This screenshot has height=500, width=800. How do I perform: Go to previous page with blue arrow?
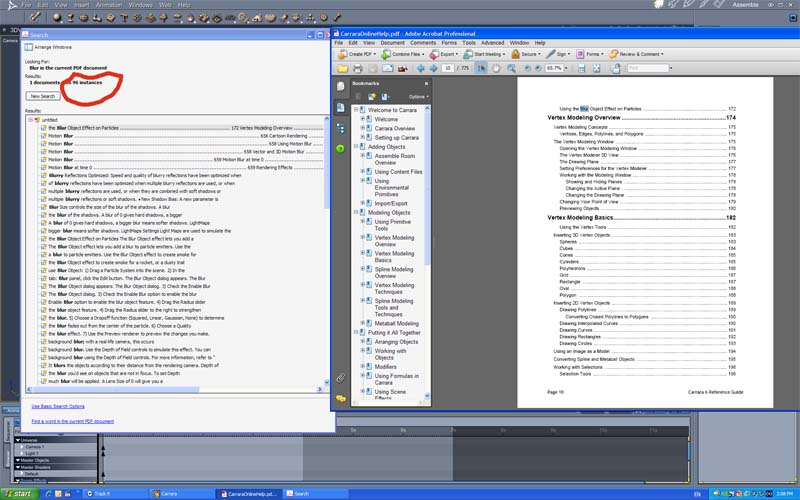[x=421, y=68]
